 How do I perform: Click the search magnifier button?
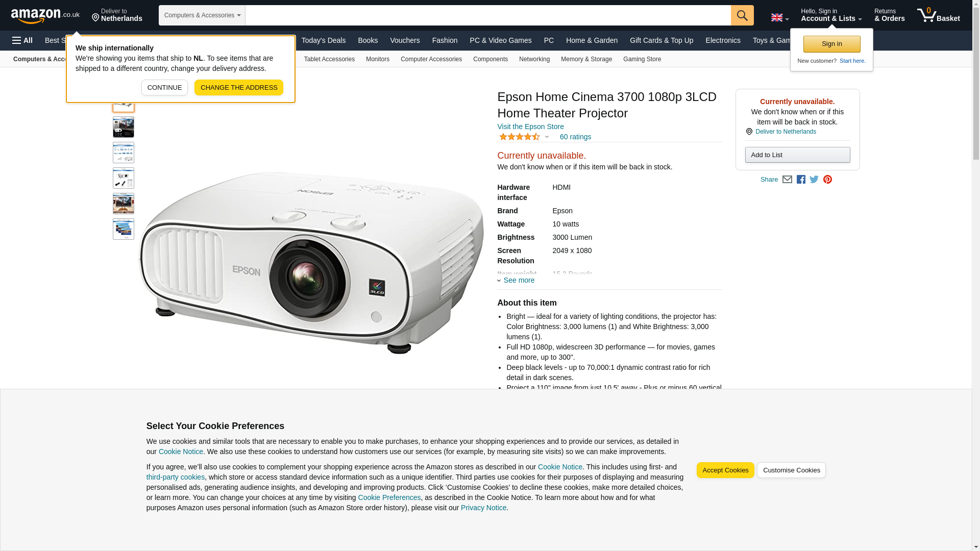pyautogui.click(x=742, y=15)
